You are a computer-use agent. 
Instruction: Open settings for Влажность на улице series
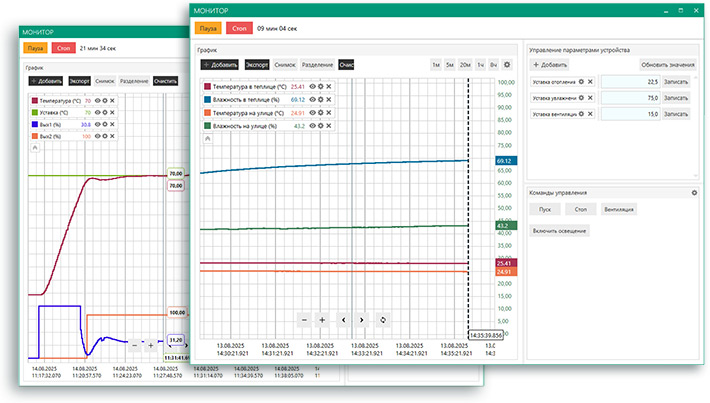coord(321,126)
